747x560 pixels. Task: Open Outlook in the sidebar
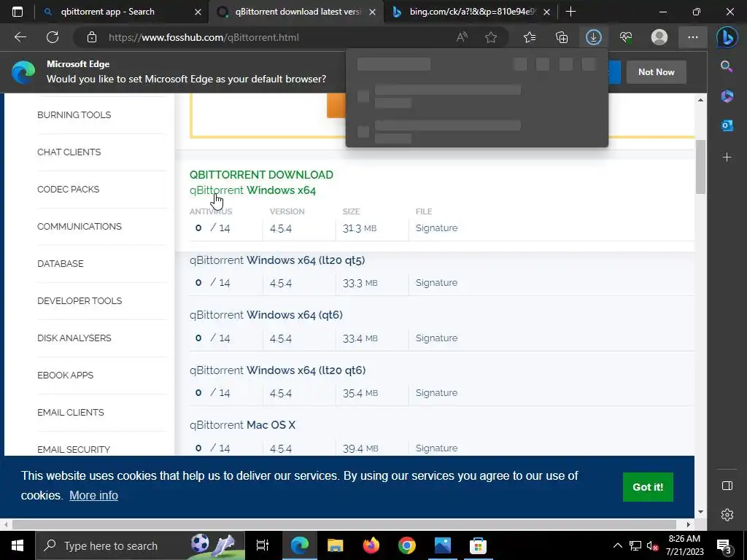coord(727,125)
